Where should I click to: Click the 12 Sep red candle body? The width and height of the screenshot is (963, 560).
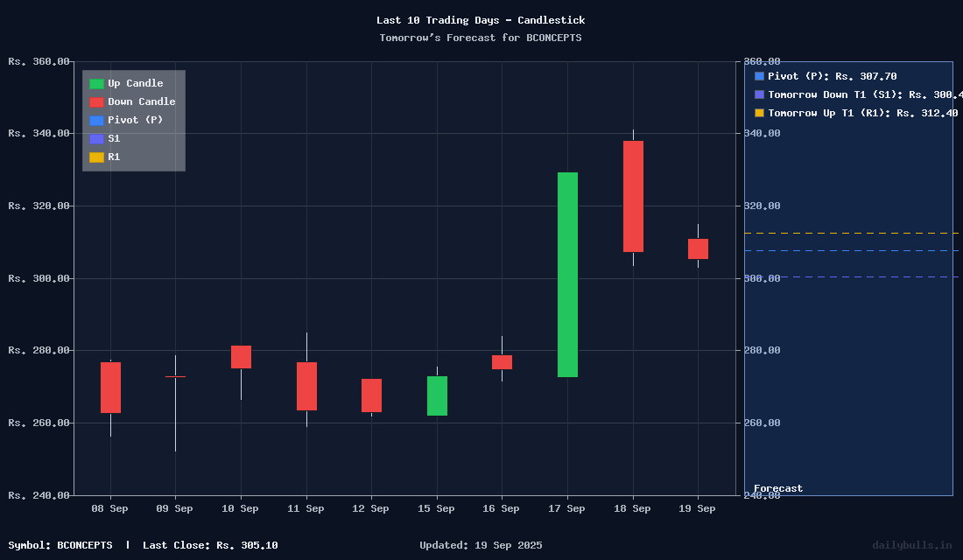click(371, 395)
